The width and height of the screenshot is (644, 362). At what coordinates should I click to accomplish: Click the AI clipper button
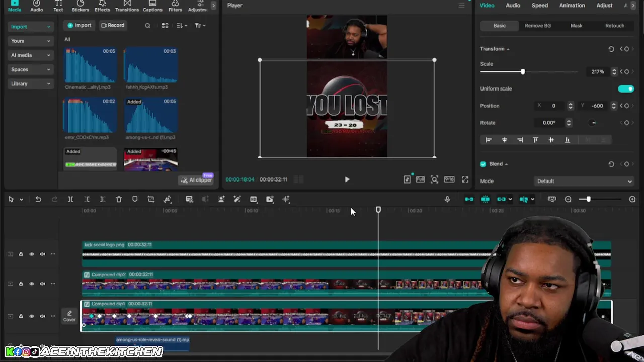[197, 180]
